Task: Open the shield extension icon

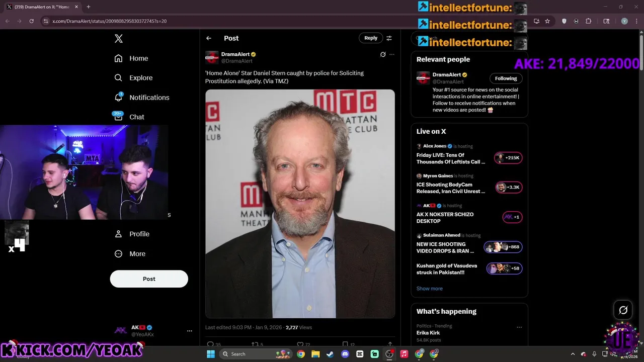Action: (x=564, y=21)
